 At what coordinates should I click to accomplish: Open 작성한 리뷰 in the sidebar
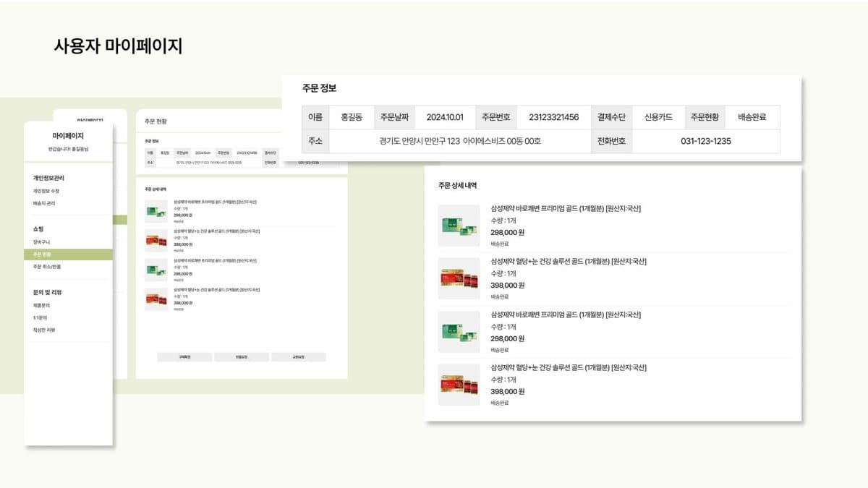tap(43, 330)
